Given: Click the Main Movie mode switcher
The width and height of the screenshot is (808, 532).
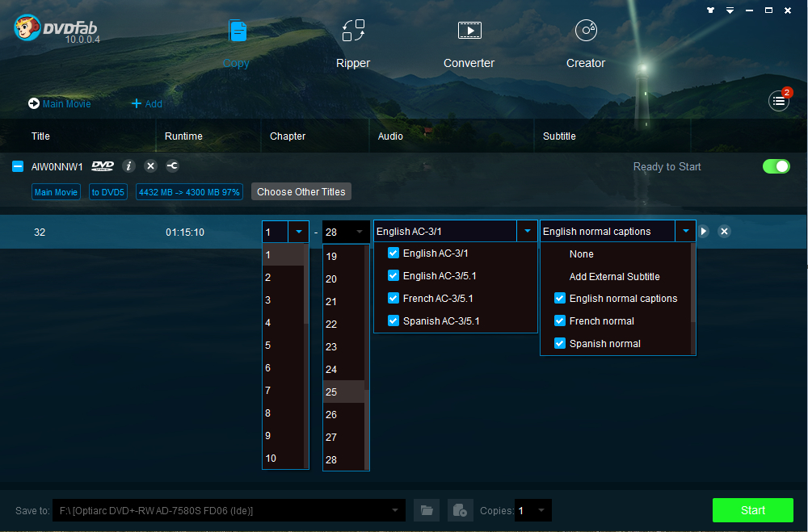Looking at the screenshot, I should coord(59,103).
